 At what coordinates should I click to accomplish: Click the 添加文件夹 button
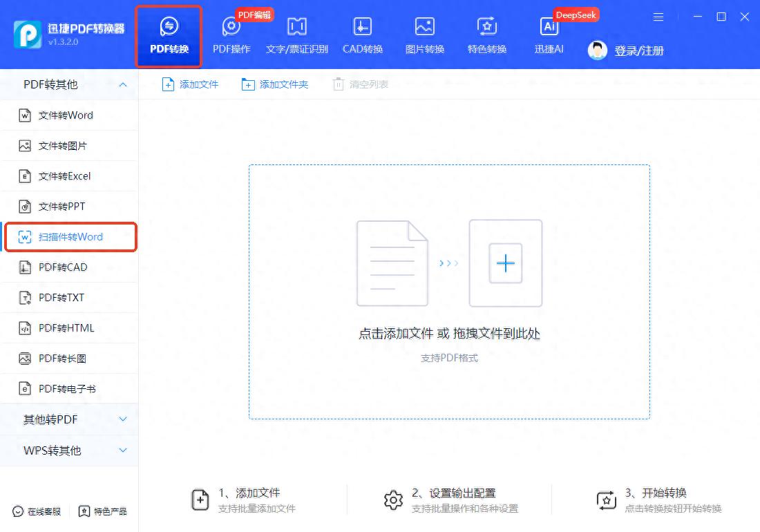coord(275,84)
